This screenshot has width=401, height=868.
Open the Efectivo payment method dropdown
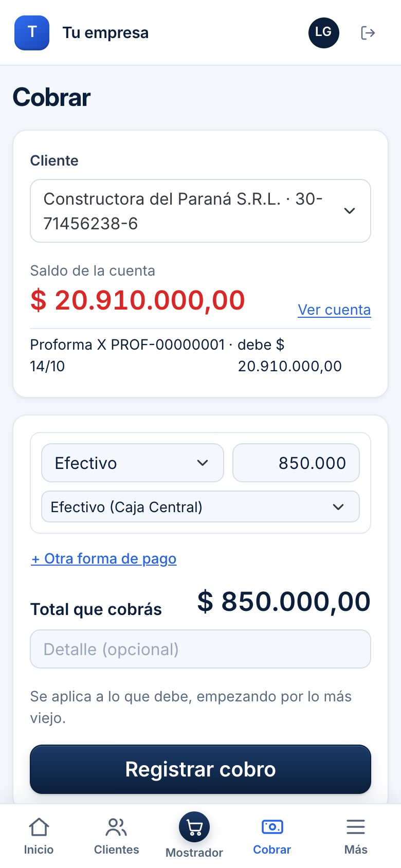tap(133, 463)
